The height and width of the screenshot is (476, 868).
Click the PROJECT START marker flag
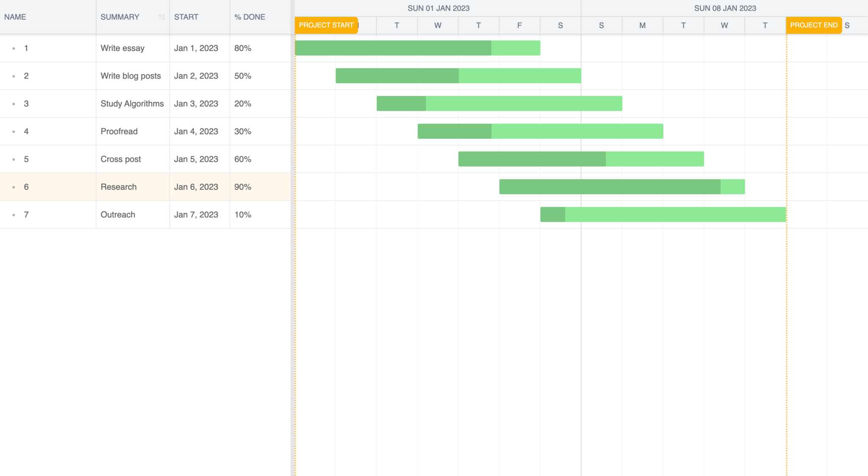click(x=326, y=25)
